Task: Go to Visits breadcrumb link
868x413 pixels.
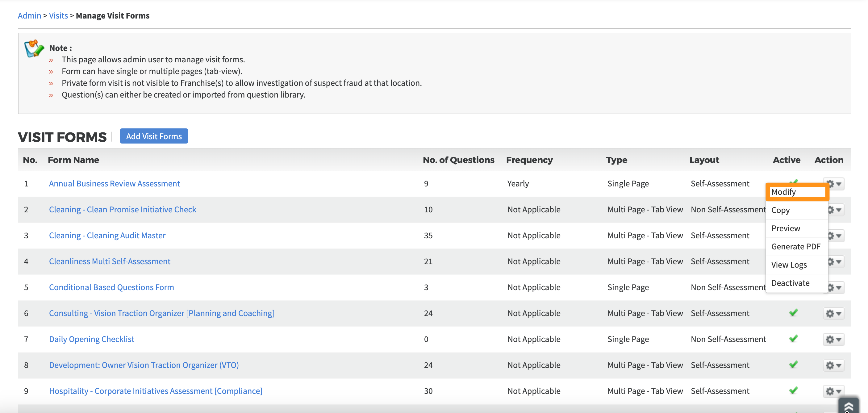Action: click(58, 15)
